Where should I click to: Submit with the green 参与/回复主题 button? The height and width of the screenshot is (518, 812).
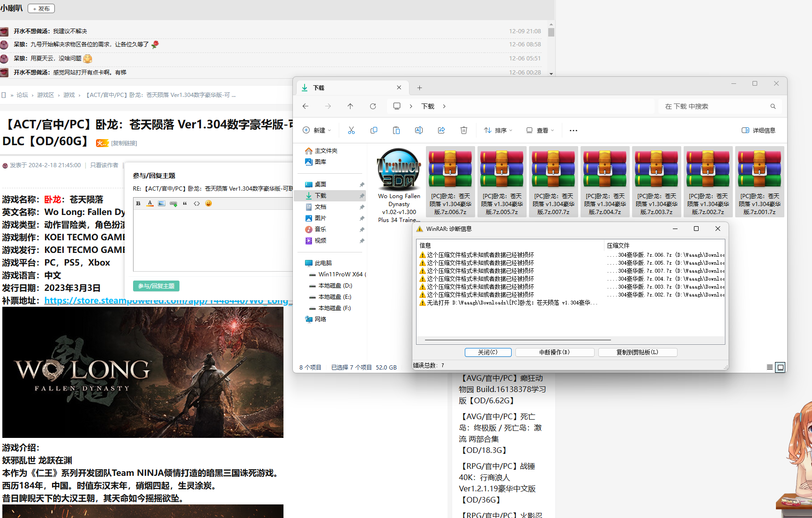pos(156,286)
